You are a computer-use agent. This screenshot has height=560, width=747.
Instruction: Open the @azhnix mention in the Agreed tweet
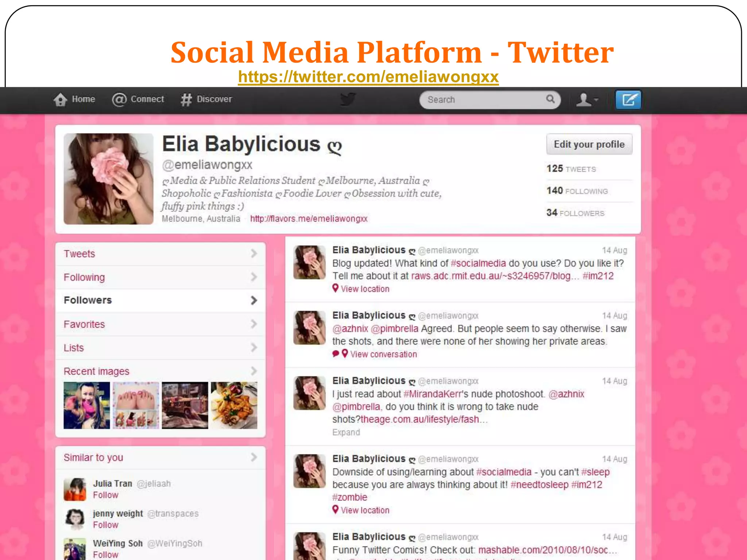pos(350,329)
